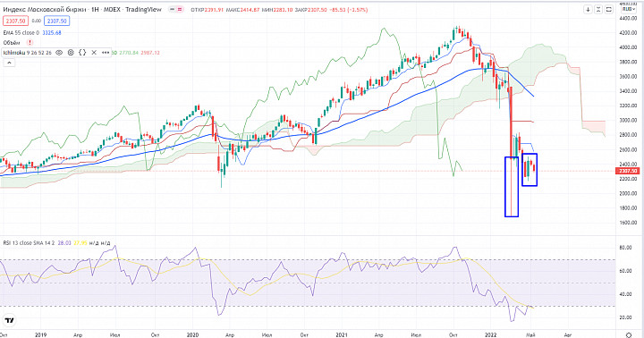
Task: Click the maximize pane button
Action: point(609,9)
